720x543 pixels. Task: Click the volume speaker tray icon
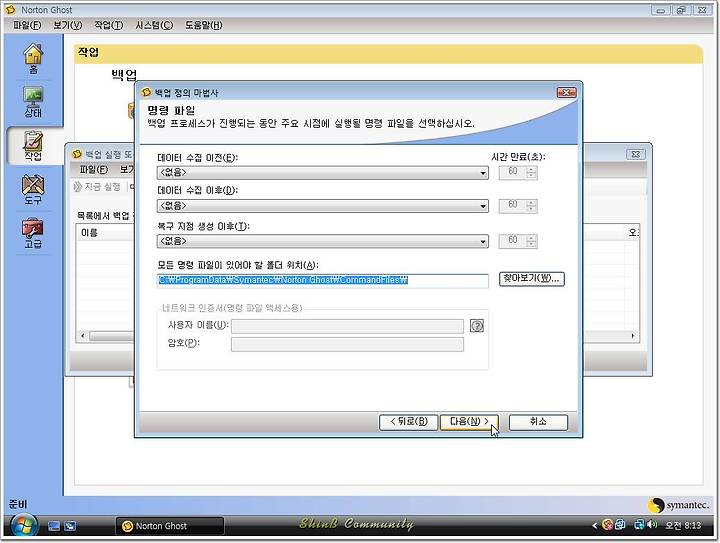652,524
